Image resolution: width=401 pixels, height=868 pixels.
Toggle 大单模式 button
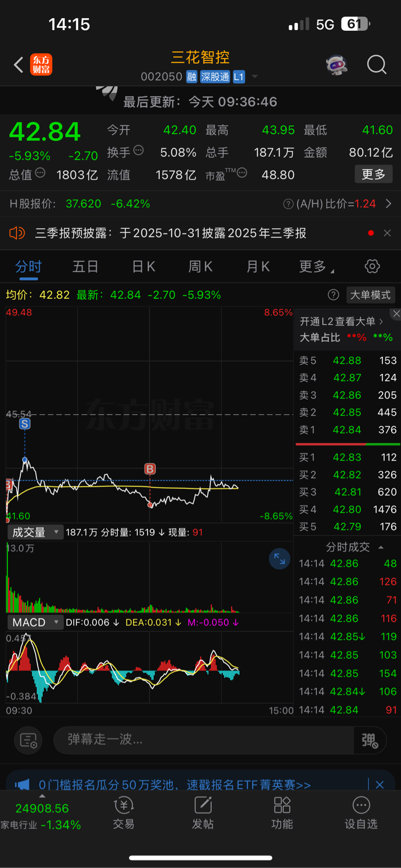click(x=370, y=295)
